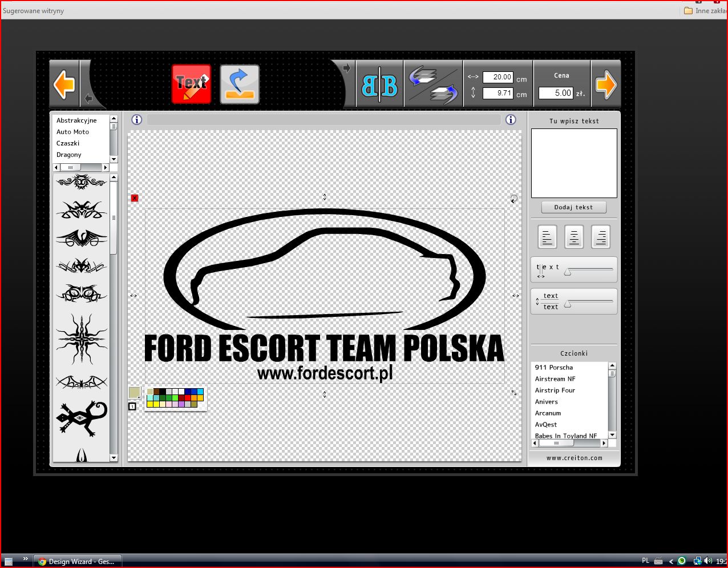Delete object using red X handle
Screen dimensions: 728x568
coord(135,198)
